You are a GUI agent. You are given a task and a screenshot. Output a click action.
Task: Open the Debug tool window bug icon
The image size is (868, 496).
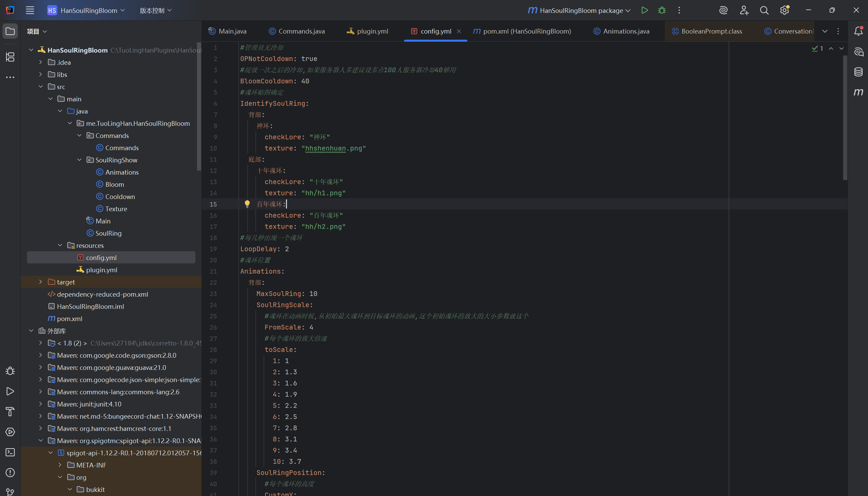point(10,371)
